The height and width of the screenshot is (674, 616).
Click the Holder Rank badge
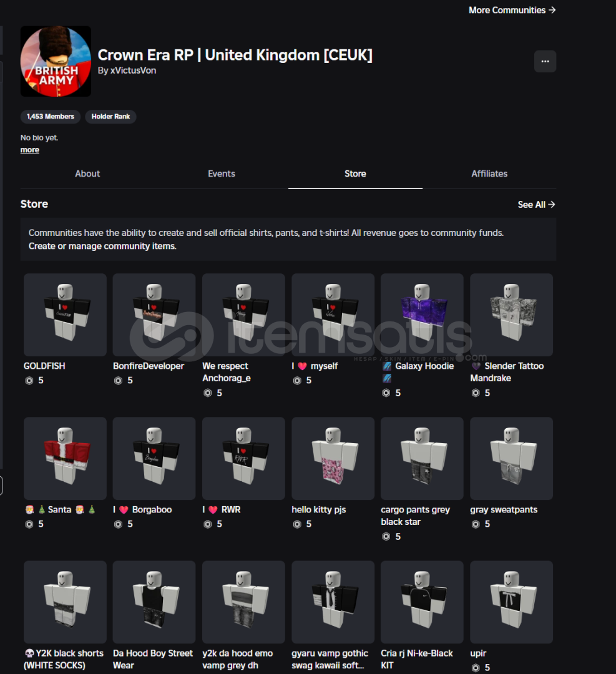[110, 117]
